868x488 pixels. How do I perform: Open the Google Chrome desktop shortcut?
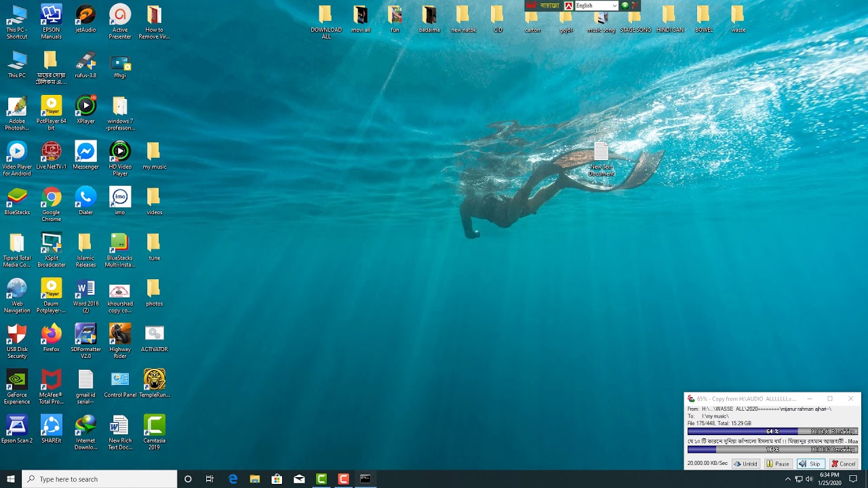[52, 204]
